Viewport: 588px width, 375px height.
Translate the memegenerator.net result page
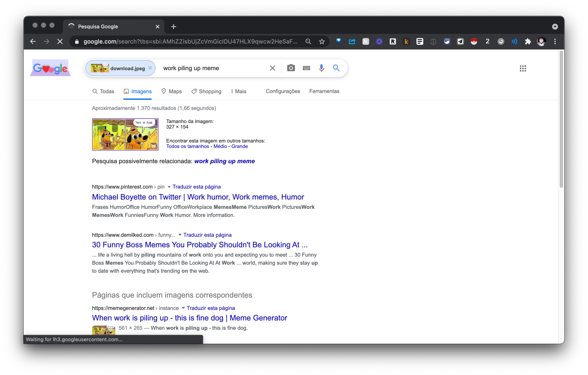(211, 308)
